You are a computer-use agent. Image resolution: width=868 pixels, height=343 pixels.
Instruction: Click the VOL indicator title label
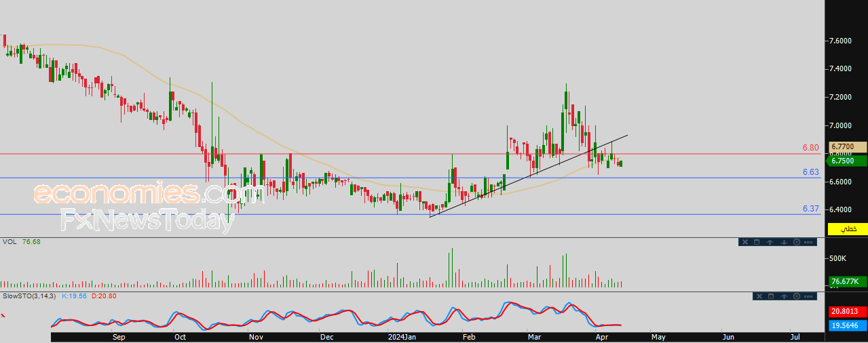(10, 241)
